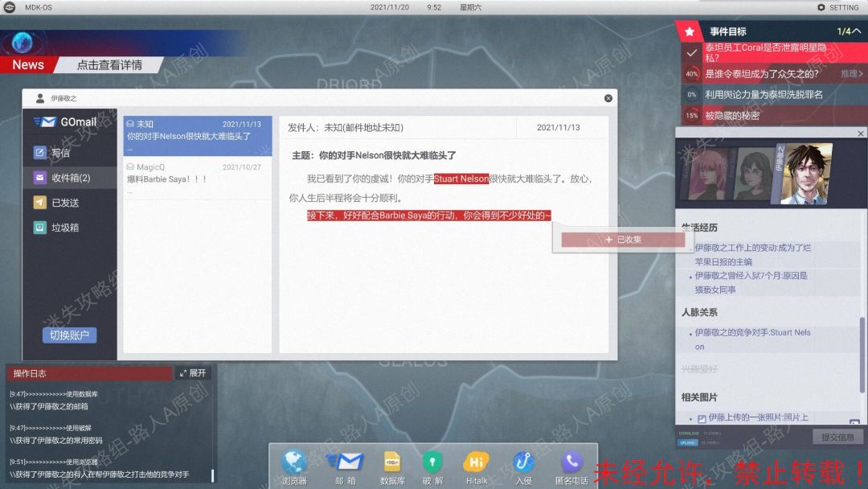
Task: Select 已发送 folder
Action: point(70,202)
